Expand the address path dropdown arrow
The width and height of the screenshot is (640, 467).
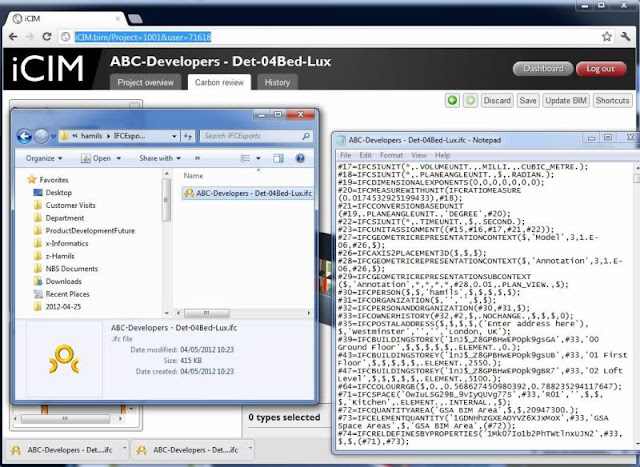point(174,136)
